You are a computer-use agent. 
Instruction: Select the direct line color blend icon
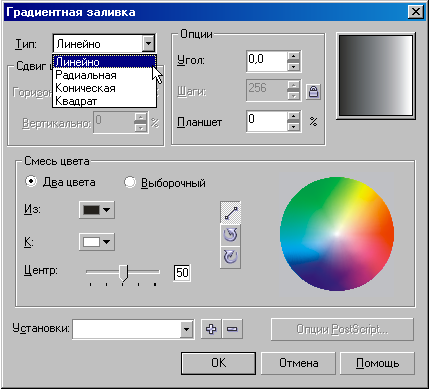231,213
